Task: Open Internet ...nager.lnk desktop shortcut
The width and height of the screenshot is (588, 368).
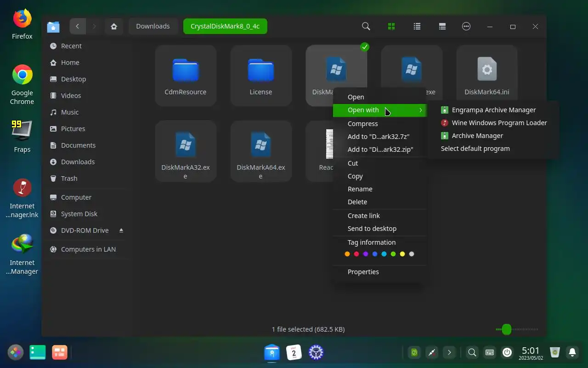Action: pos(22,198)
